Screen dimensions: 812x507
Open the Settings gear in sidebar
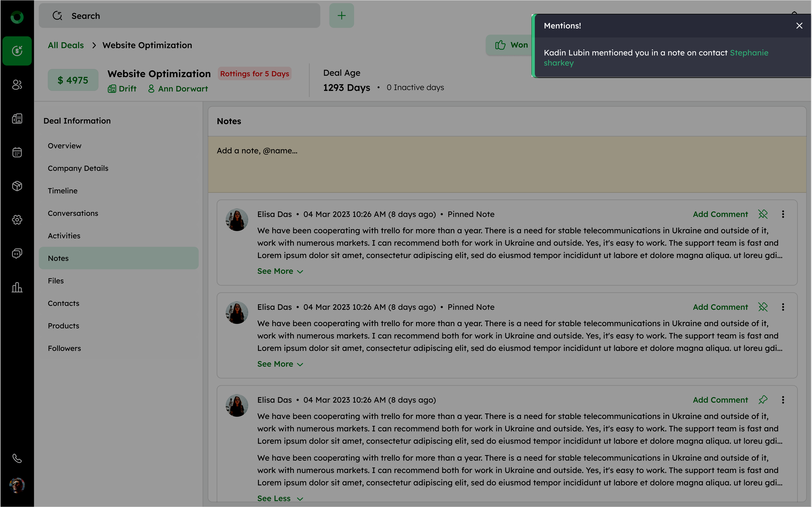coord(17,220)
